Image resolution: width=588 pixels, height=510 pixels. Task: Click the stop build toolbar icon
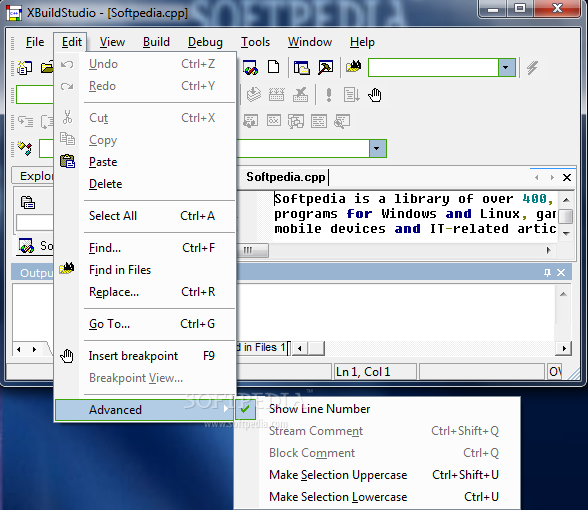point(300,95)
